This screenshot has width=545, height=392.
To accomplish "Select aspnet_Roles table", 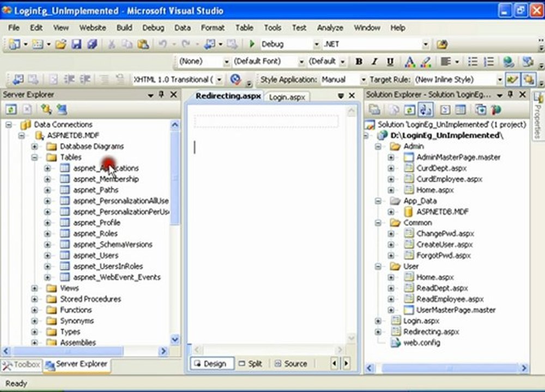I will point(95,234).
